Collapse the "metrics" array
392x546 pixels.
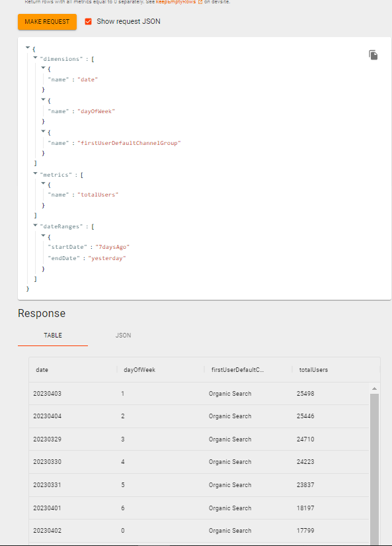point(35,173)
